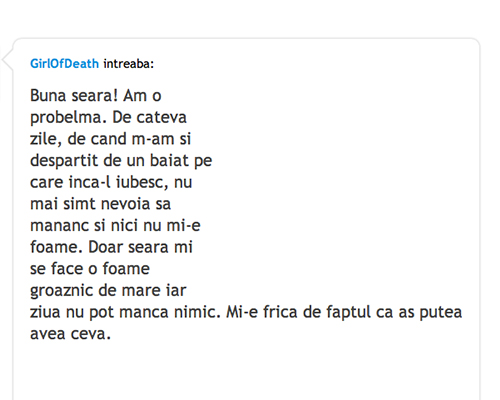Click the phrase 'ziua nu pot manca nimic'
This screenshot has width=500, height=400.
click(125, 313)
